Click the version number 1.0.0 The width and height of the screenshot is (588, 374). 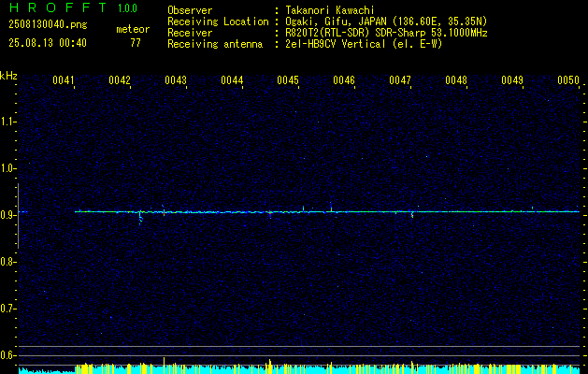coord(127,8)
